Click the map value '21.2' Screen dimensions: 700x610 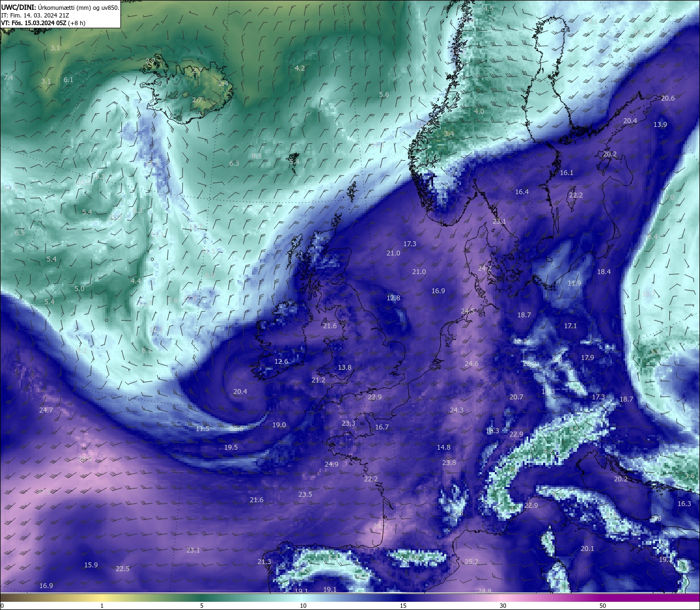[x=318, y=380]
